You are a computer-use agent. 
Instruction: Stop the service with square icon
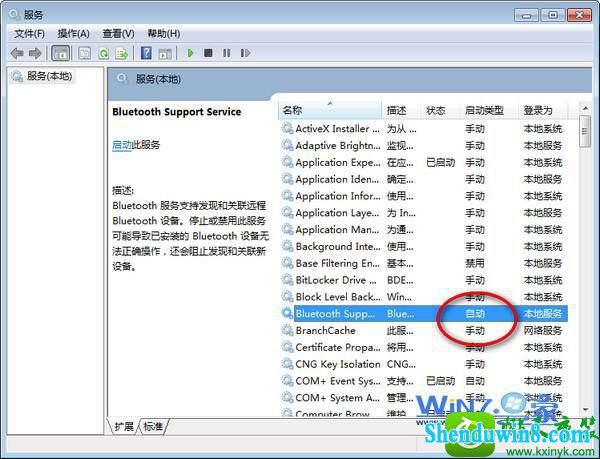[208, 53]
